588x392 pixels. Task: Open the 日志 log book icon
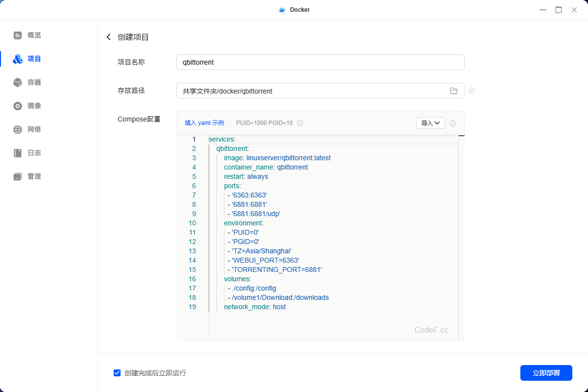[x=18, y=153]
